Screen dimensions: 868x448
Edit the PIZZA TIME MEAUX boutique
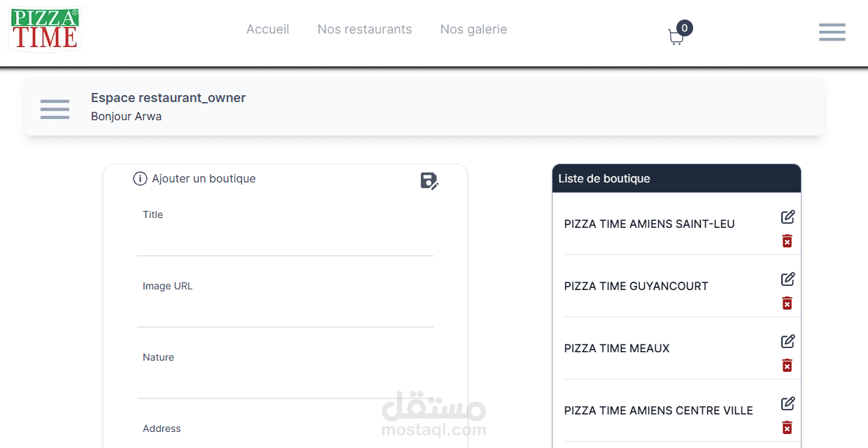pyautogui.click(x=788, y=341)
